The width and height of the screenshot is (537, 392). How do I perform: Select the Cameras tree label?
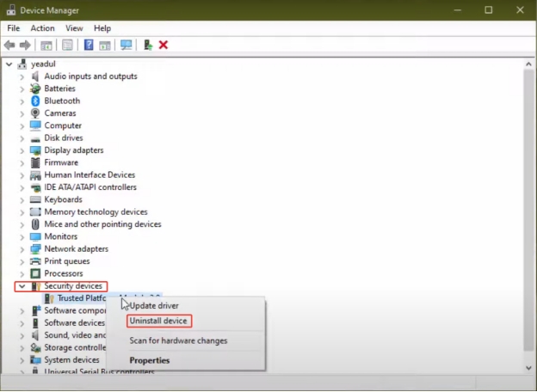tap(60, 113)
